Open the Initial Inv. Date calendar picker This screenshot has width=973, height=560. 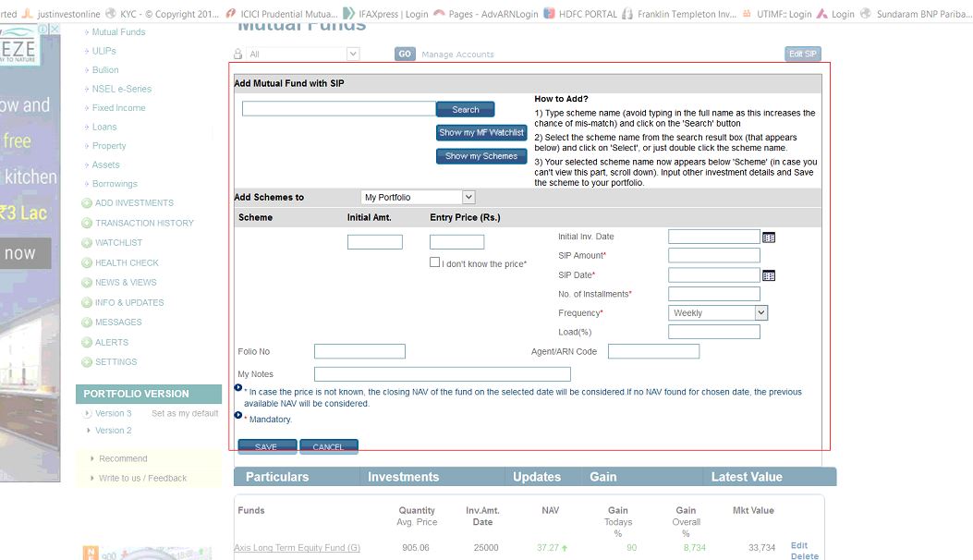[769, 237]
